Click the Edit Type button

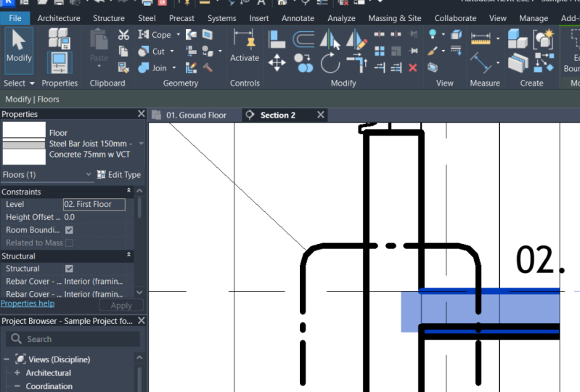coord(119,174)
